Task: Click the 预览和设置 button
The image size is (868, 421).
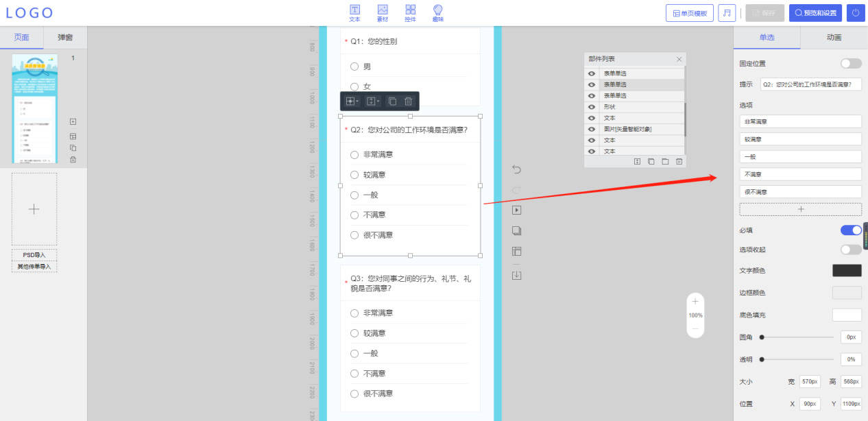Action: (x=815, y=13)
